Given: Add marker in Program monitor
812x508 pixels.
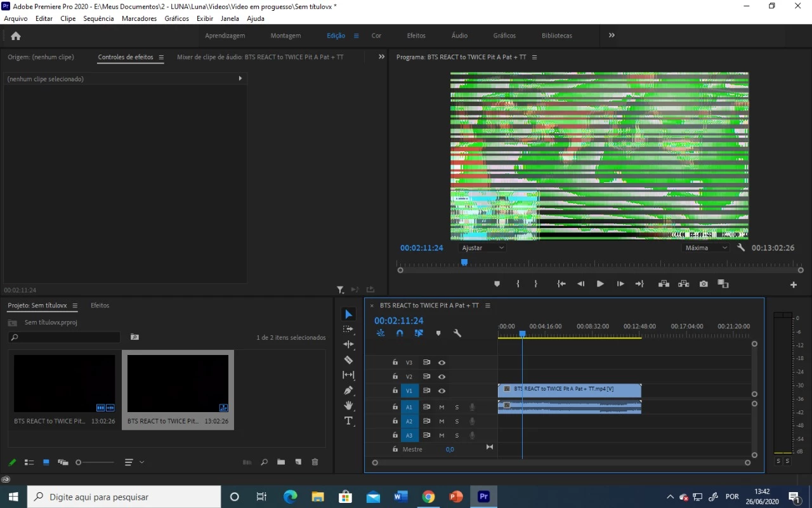Looking at the screenshot, I should [x=497, y=284].
